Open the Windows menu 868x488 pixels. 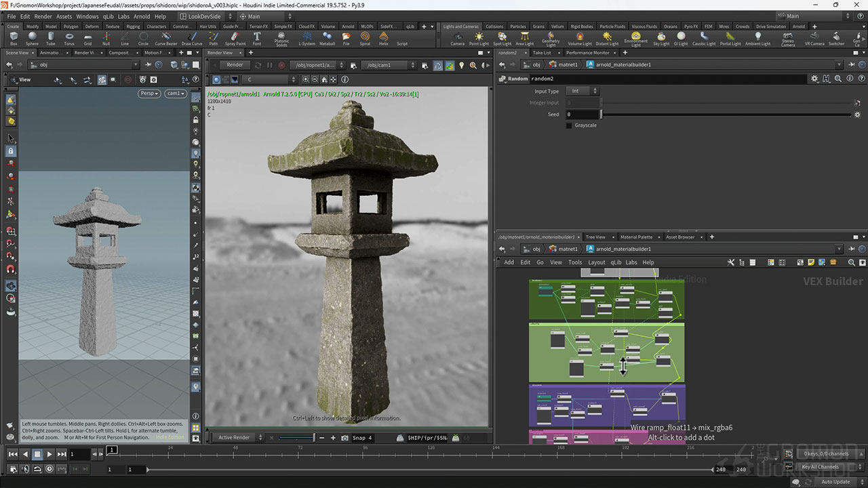(87, 16)
